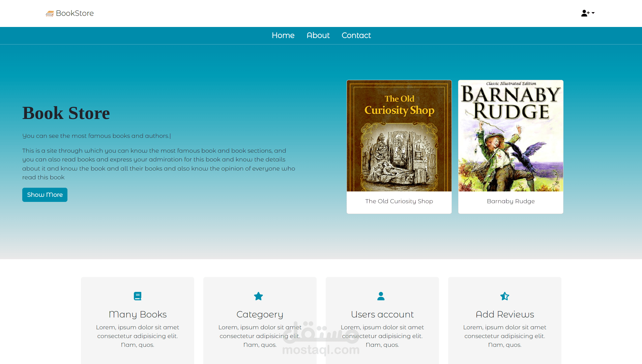The width and height of the screenshot is (642, 364).
Task: Select the Many Books heading
Action: tap(138, 314)
